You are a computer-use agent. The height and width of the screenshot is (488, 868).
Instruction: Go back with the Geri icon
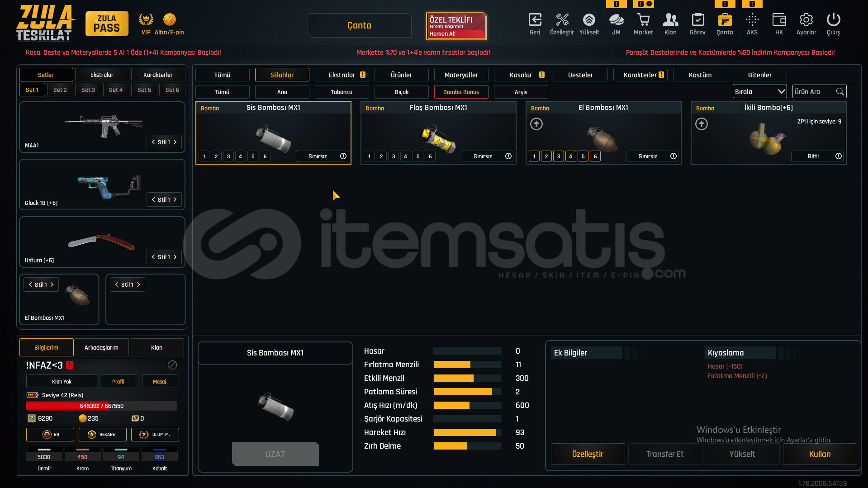[535, 20]
